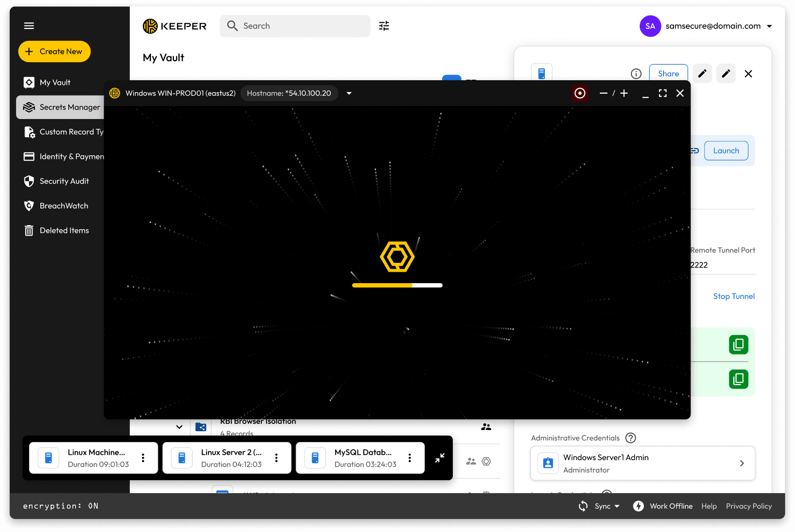Expand the samsecure@domain.com account dropdown
This screenshot has height=532, width=795.
click(769, 26)
